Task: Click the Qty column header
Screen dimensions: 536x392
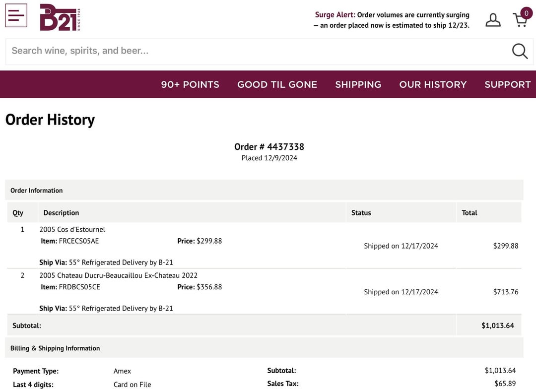Action: point(18,213)
